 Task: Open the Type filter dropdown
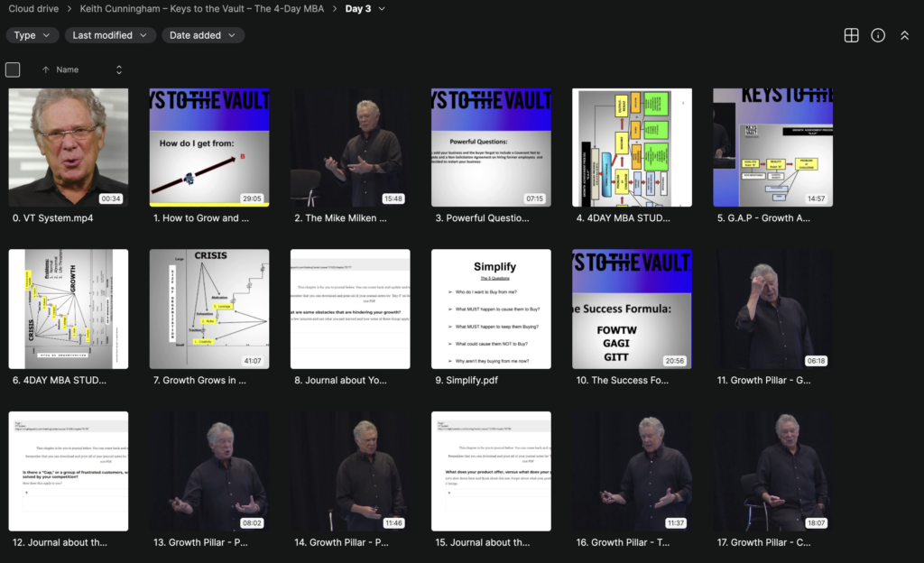tap(32, 35)
